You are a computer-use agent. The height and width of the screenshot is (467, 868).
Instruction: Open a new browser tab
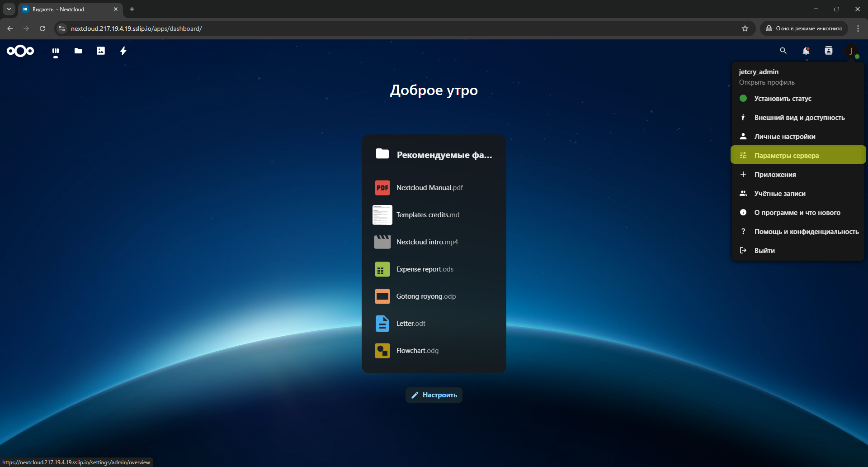pyautogui.click(x=132, y=9)
